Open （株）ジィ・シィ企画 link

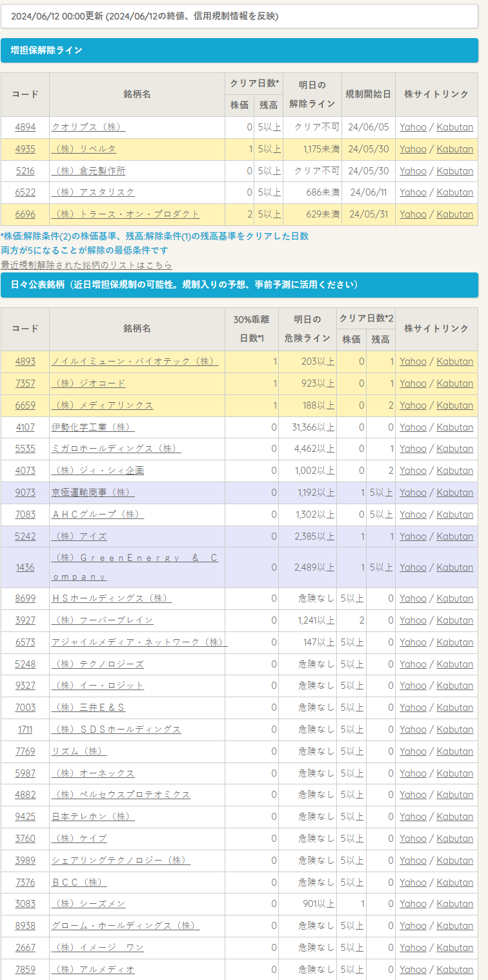tap(98, 471)
